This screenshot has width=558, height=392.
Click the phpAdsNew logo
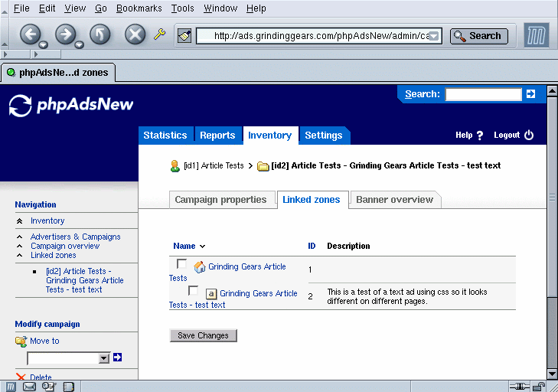coord(71,105)
